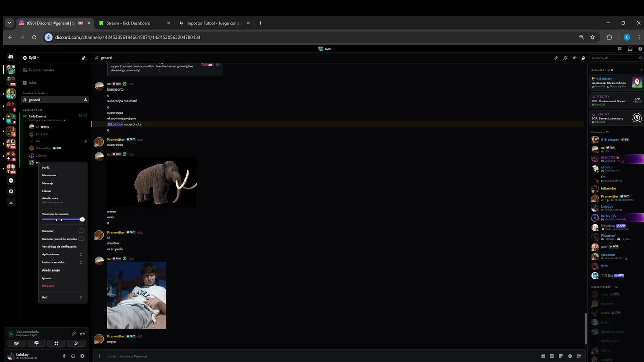Open the GIF picker in message bar
Screen dimensions: 644x362
(x=552, y=356)
